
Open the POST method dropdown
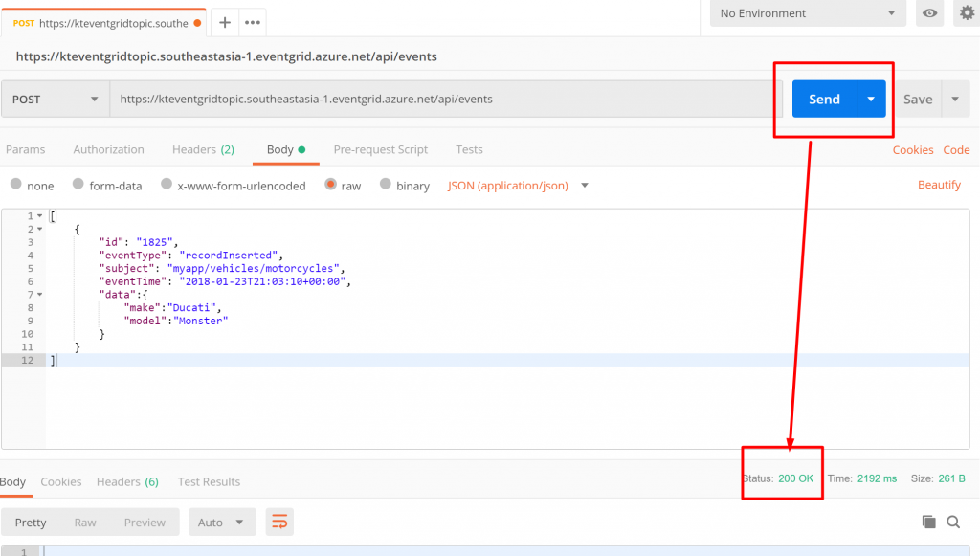click(55, 99)
